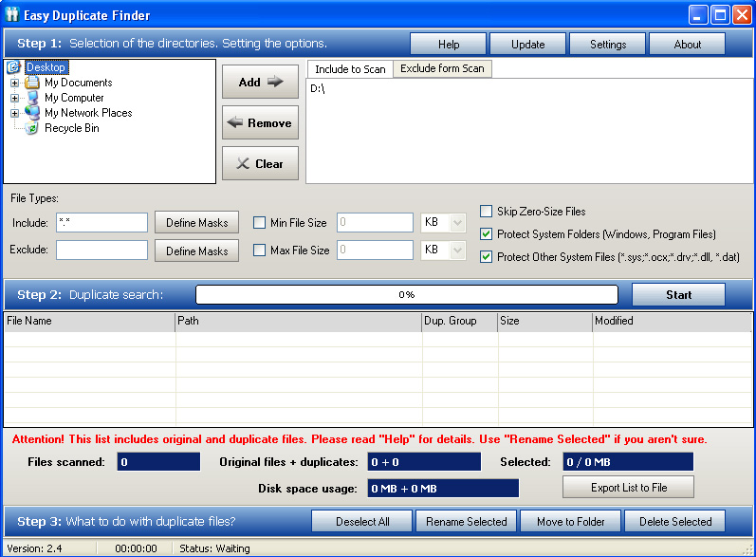Select the D:\ entry in scan list
Viewport: 756px width, 557px height.
pyautogui.click(x=318, y=89)
